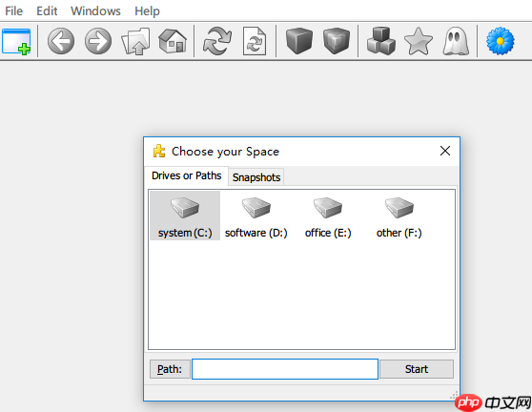Go back with the left arrow icon
The image size is (532, 412).
(61, 41)
